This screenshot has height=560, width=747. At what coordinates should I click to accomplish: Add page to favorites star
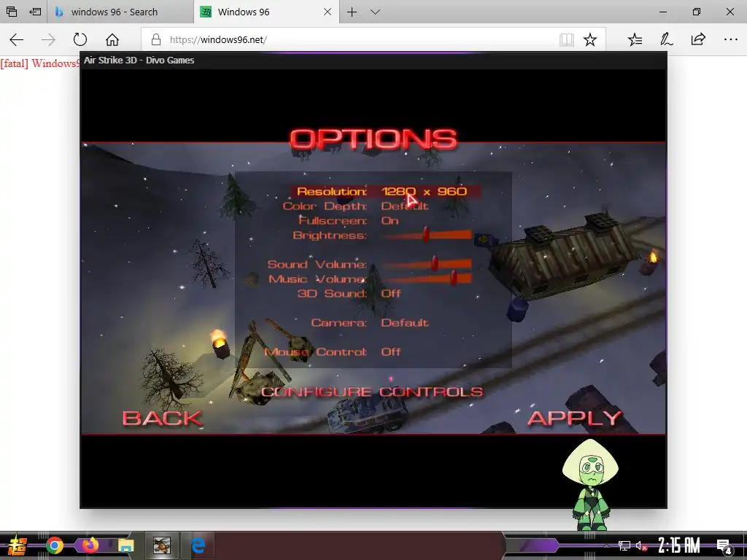[x=589, y=39]
